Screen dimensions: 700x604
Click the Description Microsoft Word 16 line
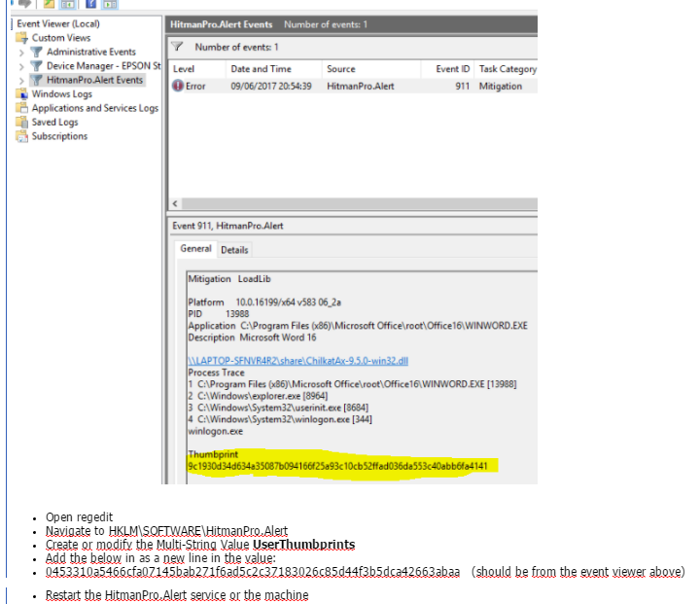point(252,338)
